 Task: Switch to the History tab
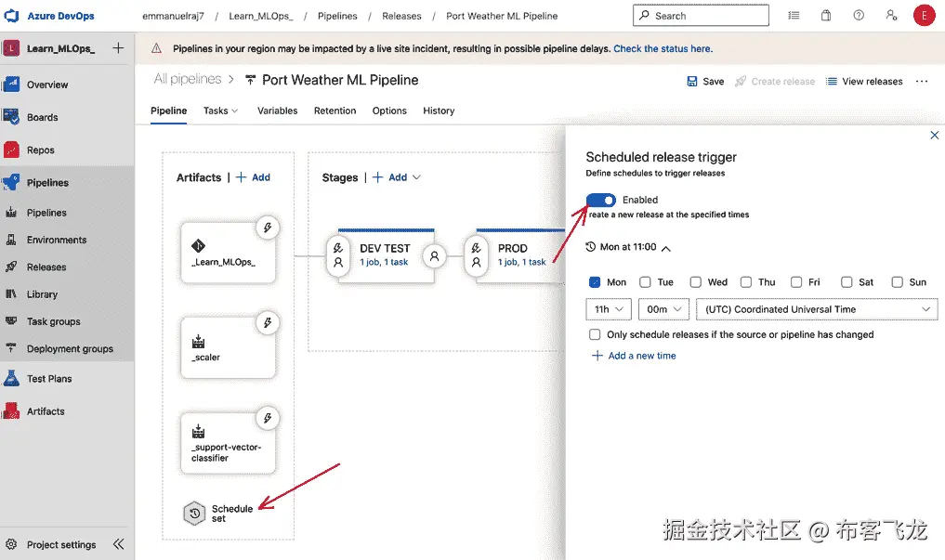[x=439, y=111]
